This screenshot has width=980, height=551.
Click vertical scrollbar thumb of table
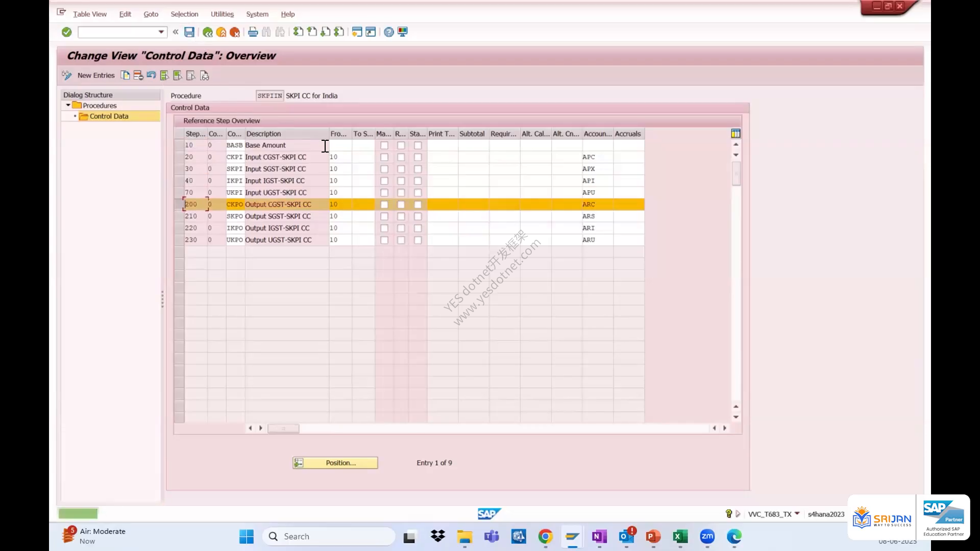pyautogui.click(x=736, y=173)
